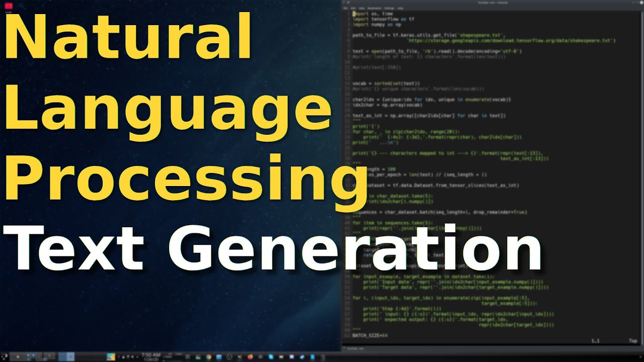
Task: Click the '1,1' cursor position in vim
Action: click(596, 341)
